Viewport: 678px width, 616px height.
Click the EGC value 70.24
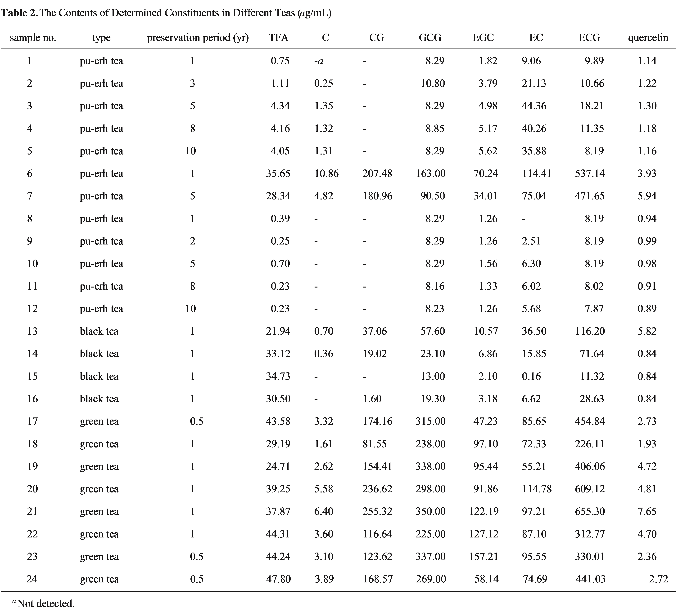(x=485, y=173)
